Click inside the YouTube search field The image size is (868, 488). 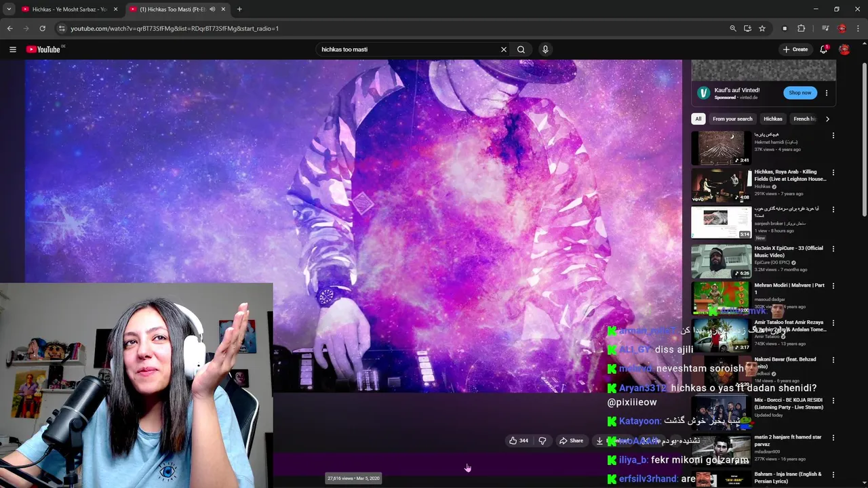(x=407, y=49)
